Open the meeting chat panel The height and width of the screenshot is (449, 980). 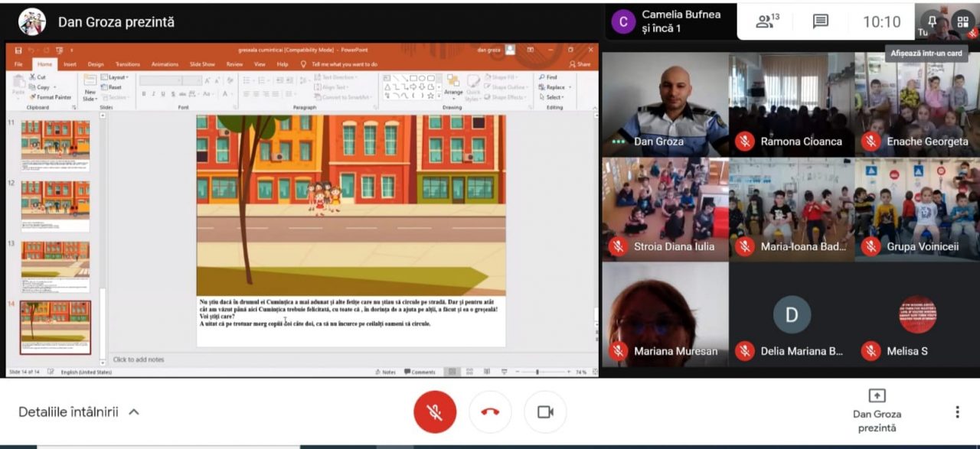821,22
